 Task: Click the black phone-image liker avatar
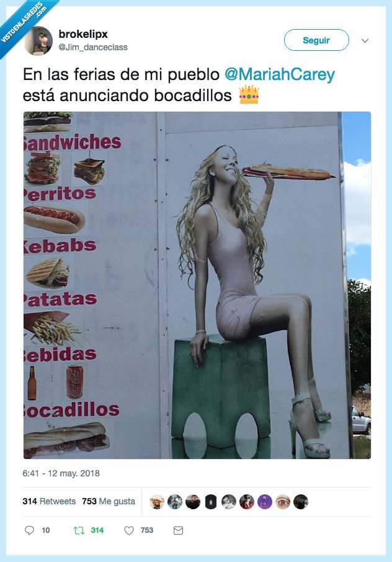click(211, 502)
